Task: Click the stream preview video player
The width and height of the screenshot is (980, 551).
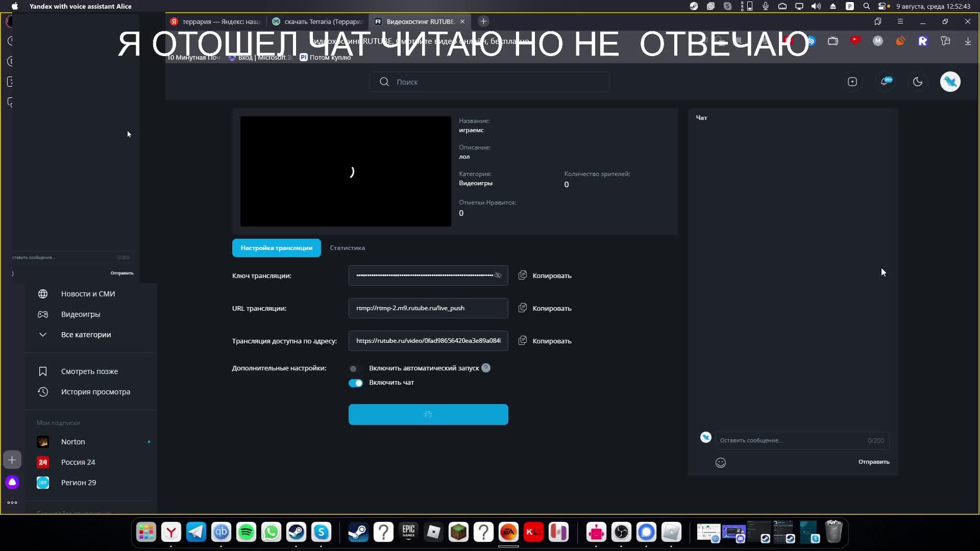Action: (346, 171)
